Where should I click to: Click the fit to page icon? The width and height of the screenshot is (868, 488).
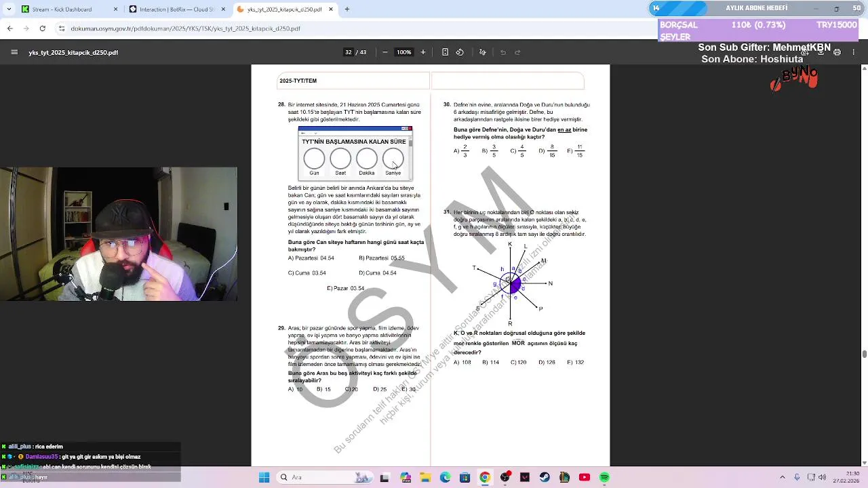pos(445,52)
